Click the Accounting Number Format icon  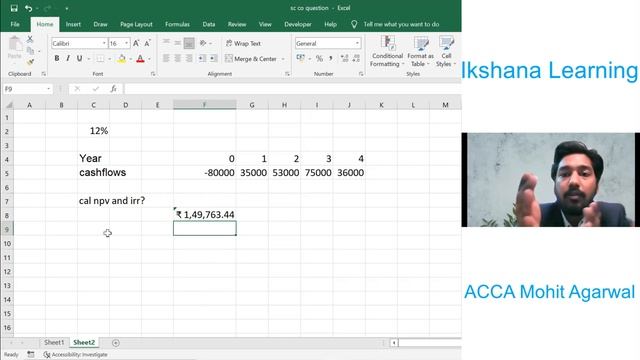coord(301,58)
